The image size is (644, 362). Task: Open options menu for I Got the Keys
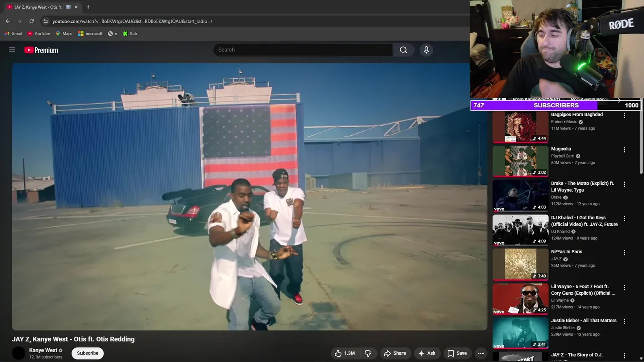(x=624, y=219)
